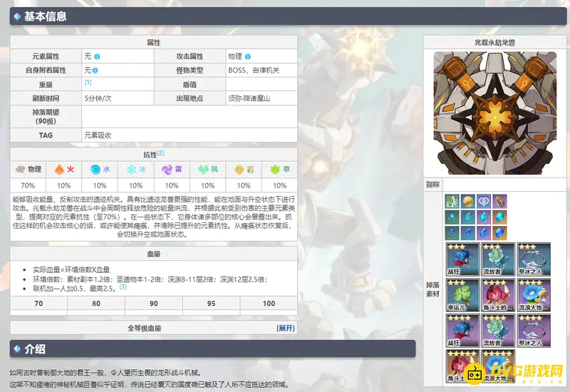Open footnote [1] in the 重量 row
Screen dimensions: 570x392
pyautogui.click(x=88, y=82)
